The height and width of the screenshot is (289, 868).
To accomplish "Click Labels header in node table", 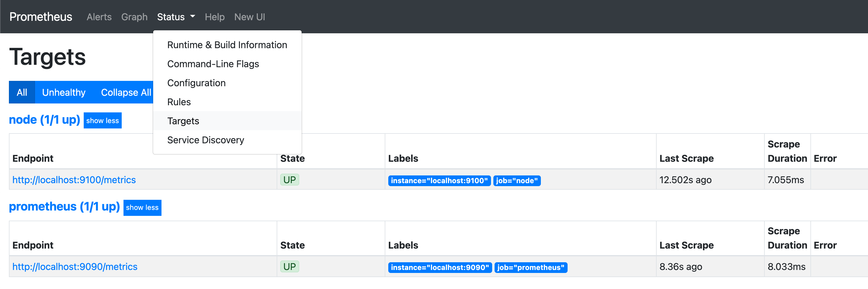I will [x=403, y=158].
